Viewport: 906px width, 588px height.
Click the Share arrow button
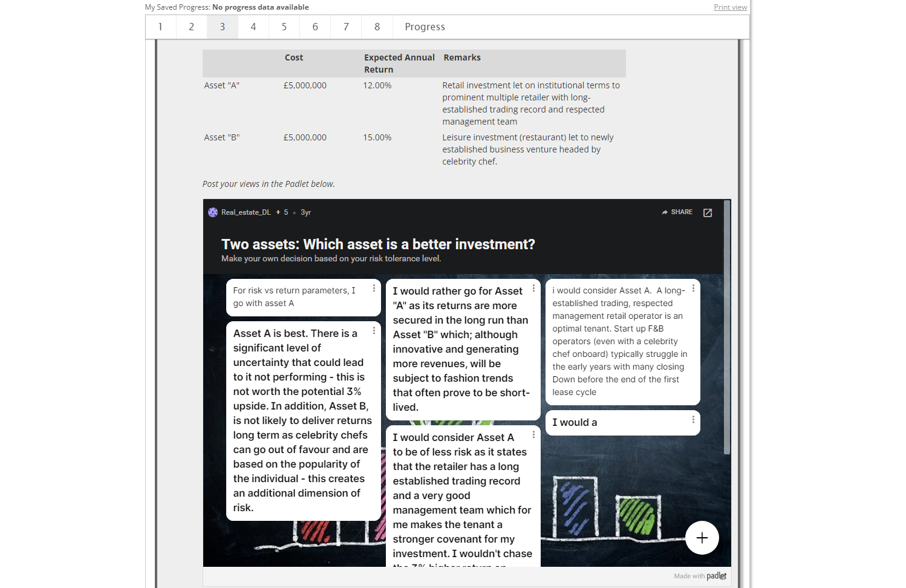click(677, 212)
